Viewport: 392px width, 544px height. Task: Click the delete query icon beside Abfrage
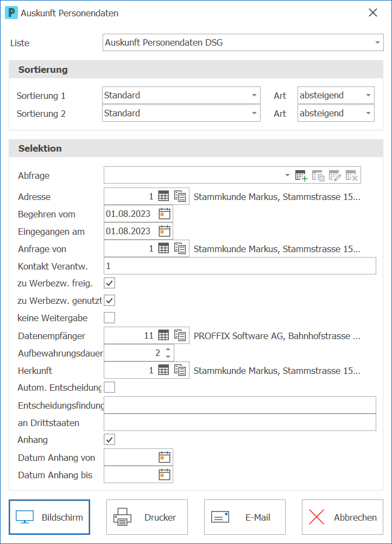click(x=352, y=175)
